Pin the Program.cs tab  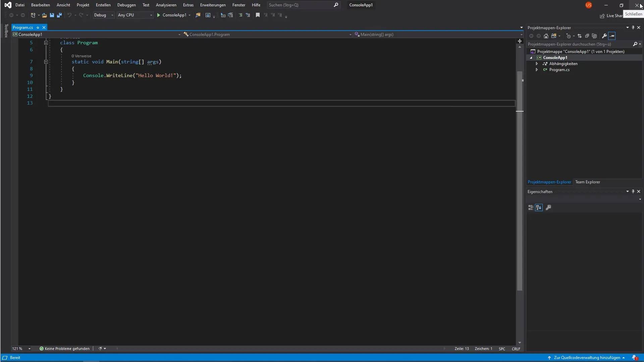tap(38, 27)
